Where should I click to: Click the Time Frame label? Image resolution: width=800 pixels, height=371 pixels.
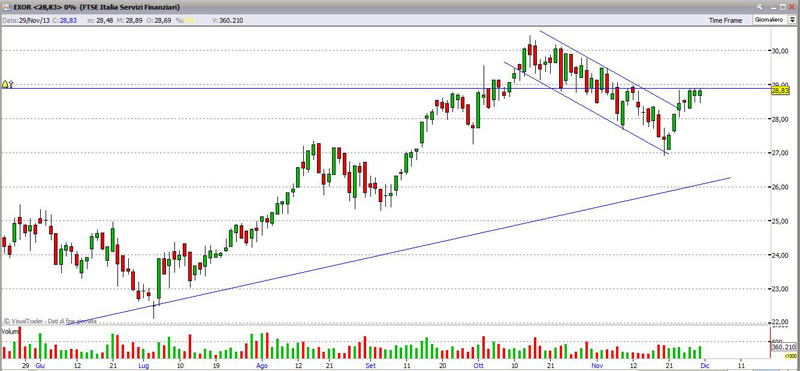[725, 20]
